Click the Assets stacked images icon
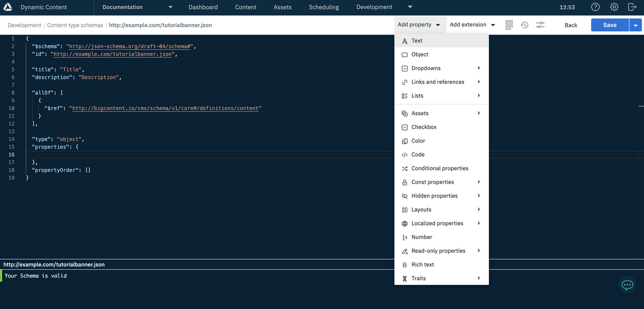 point(405,113)
